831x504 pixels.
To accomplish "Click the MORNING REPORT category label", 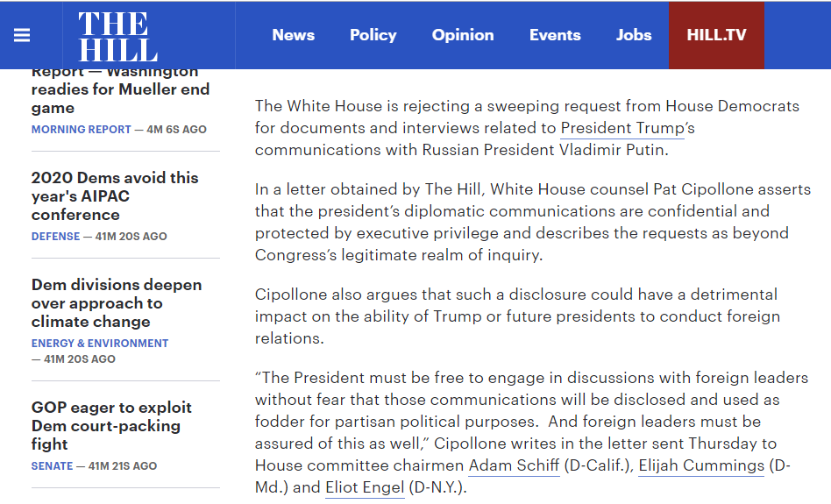I will click(82, 130).
